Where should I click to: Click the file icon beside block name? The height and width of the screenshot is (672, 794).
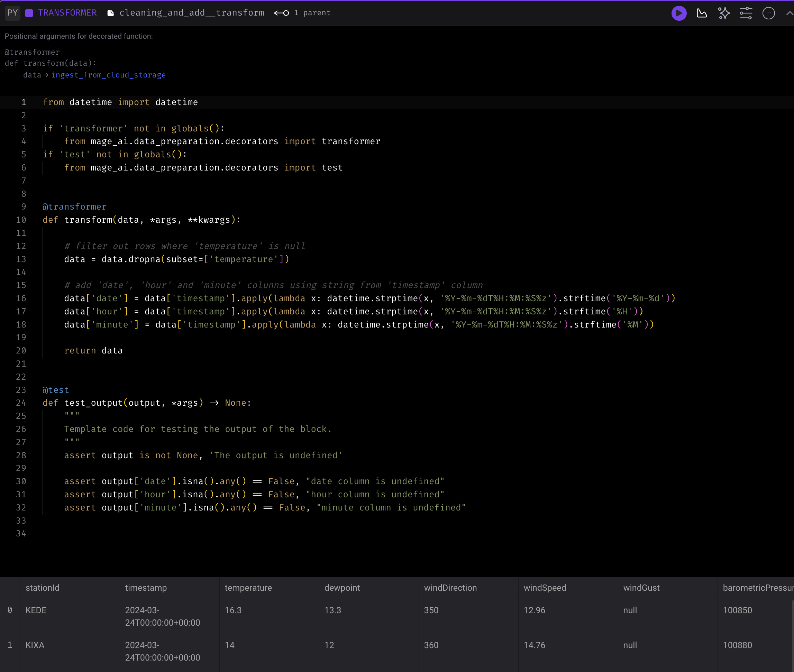[x=110, y=13]
